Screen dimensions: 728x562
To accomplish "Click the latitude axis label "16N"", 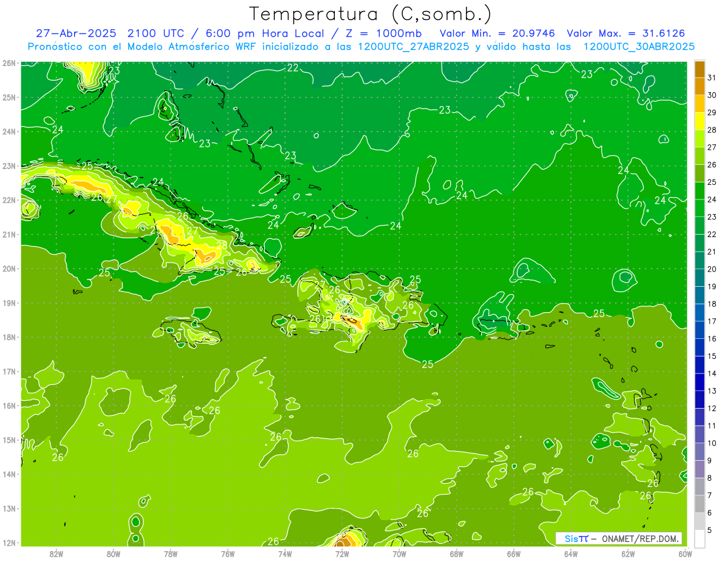I will 8,406.
